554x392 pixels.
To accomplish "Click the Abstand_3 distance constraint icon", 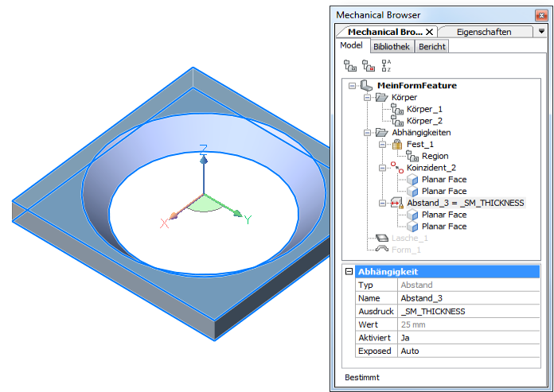I will [x=397, y=203].
